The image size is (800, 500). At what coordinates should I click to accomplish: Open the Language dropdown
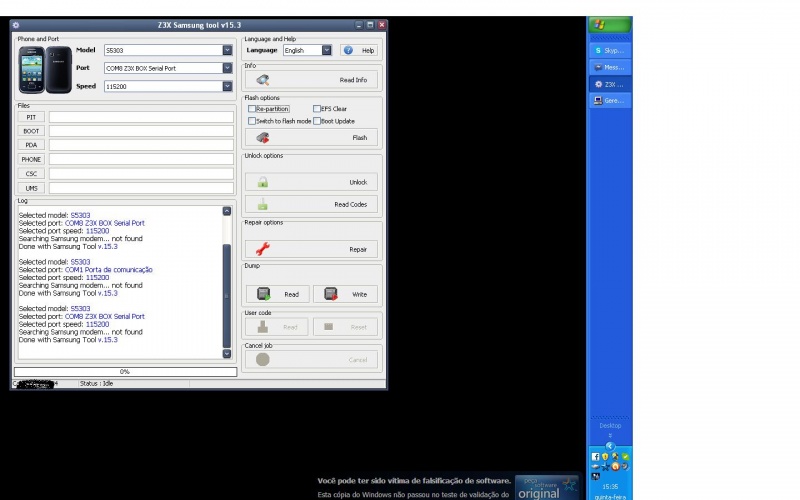(327, 50)
